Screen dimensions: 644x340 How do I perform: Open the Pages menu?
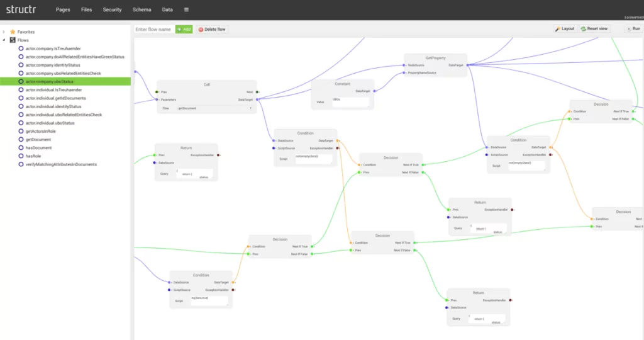[63, 9]
